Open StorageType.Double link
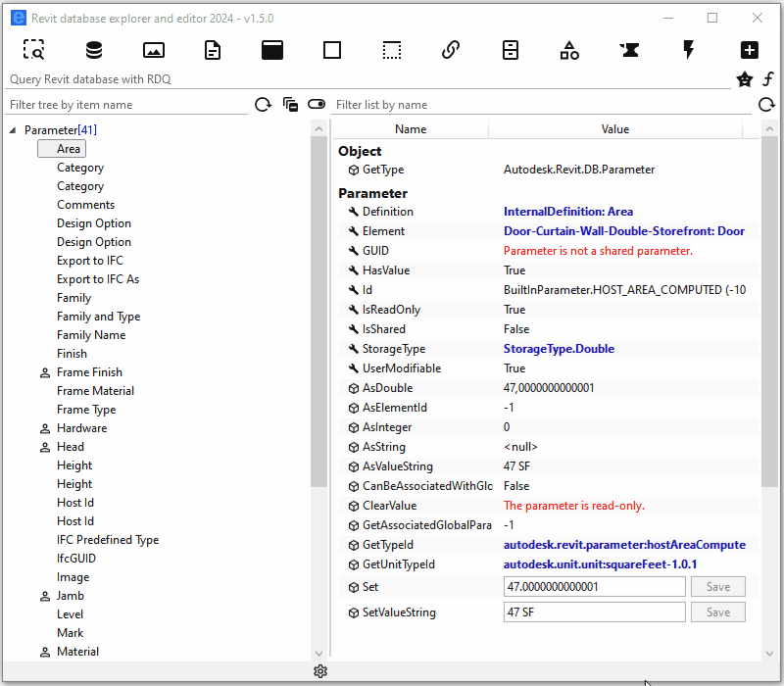The width and height of the screenshot is (784, 686). tap(559, 349)
